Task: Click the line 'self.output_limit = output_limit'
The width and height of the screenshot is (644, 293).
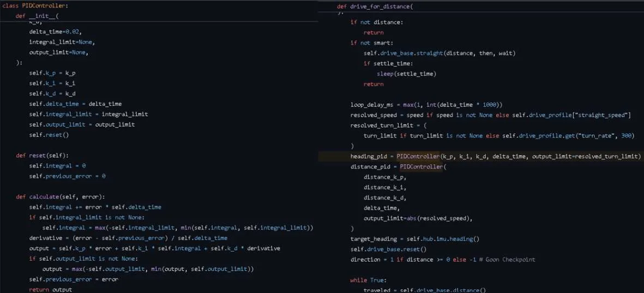Action: click(x=82, y=124)
